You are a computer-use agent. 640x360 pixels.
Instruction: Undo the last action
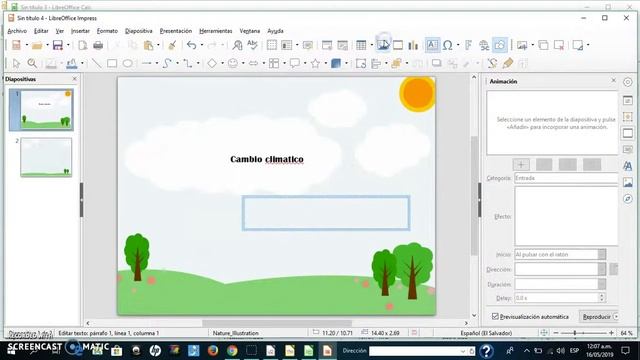click(x=191, y=45)
